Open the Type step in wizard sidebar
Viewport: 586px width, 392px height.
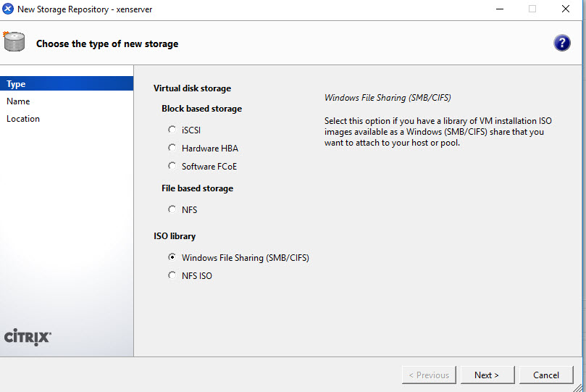click(16, 84)
